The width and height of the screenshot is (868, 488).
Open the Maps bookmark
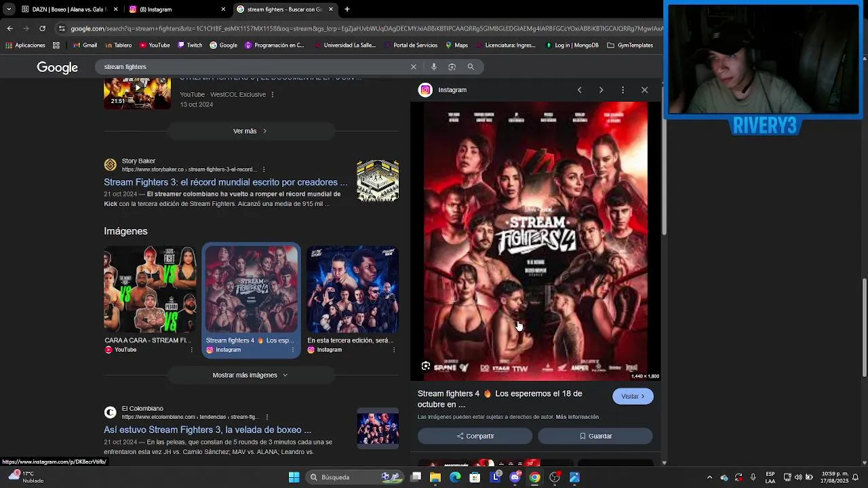click(456, 45)
